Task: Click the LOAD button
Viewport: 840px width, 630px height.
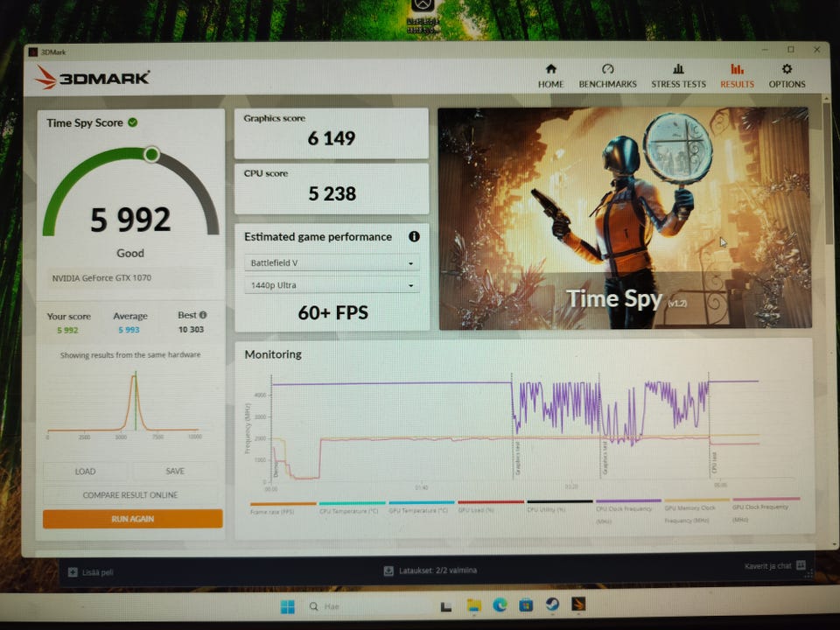Action: (x=85, y=471)
